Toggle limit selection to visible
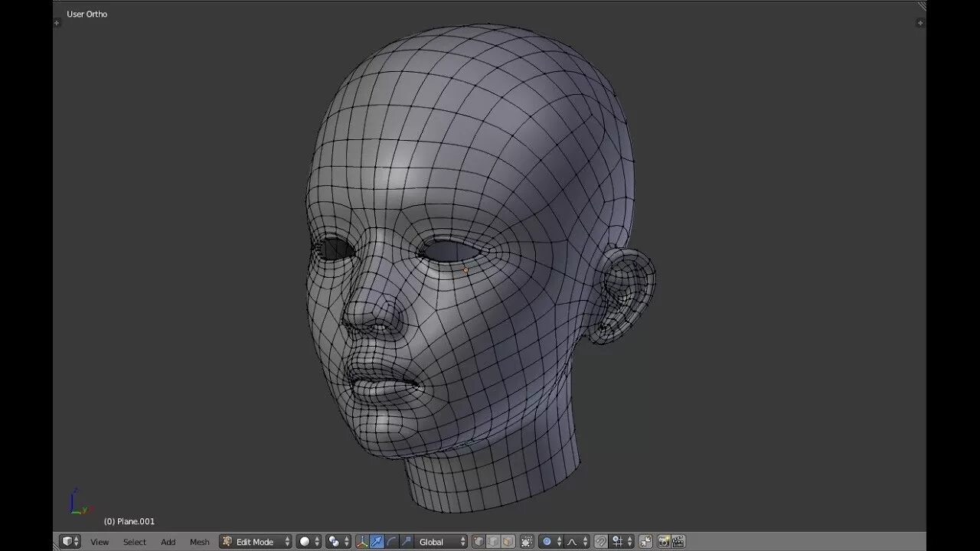The width and height of the screenshot is (980, 551). pos(527,542)
